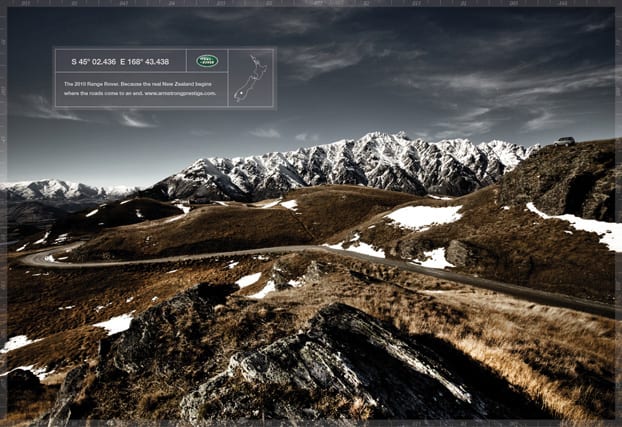Screen dimensions: 622x427
Task: Select the New Zealand map outline
Action: (251, 79)
